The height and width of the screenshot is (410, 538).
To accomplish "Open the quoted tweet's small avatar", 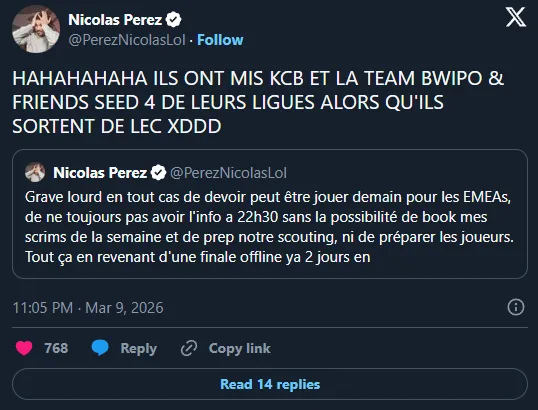I will click(x=35, y=172).
